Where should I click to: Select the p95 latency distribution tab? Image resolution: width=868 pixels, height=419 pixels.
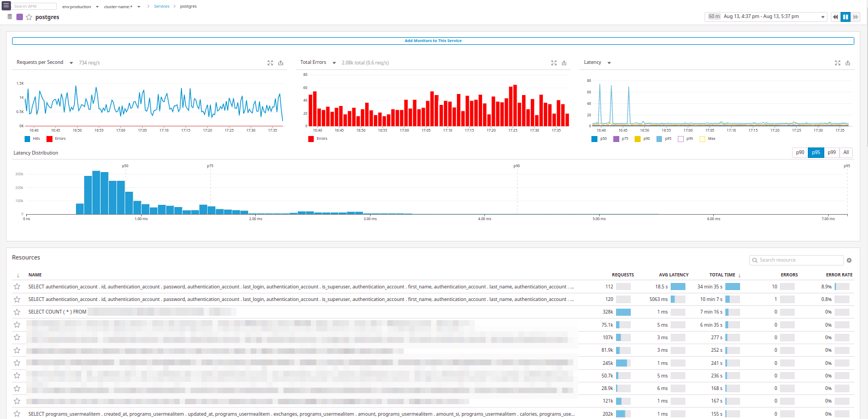point(816,152)
